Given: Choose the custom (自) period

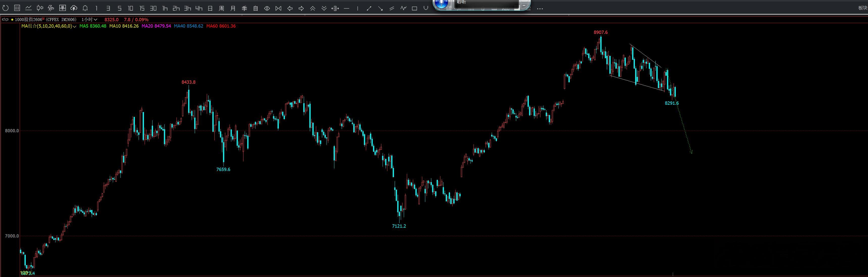Looking at the screenshot, I should click(255, 8).
